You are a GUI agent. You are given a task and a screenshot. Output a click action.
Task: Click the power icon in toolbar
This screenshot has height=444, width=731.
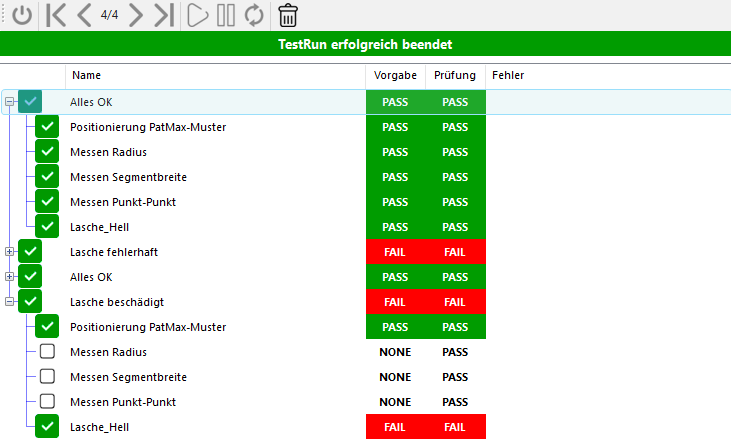click(21, 15)
